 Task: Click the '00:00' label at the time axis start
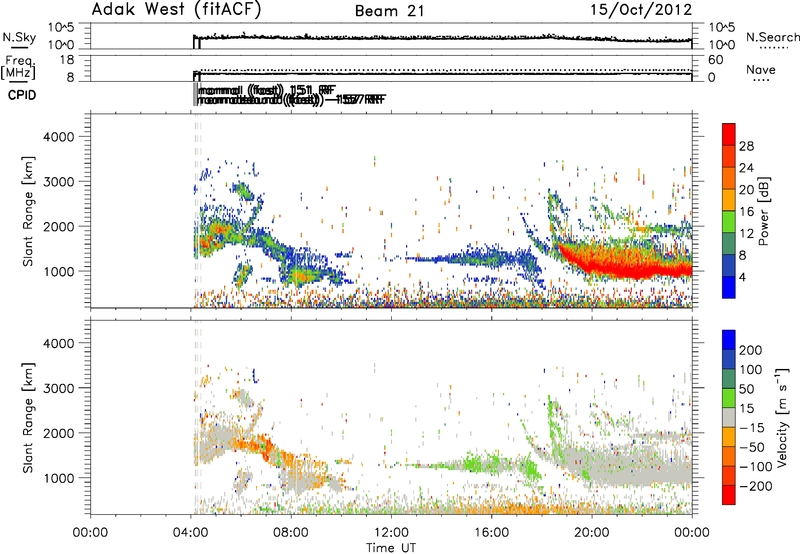tap(90, 533)
